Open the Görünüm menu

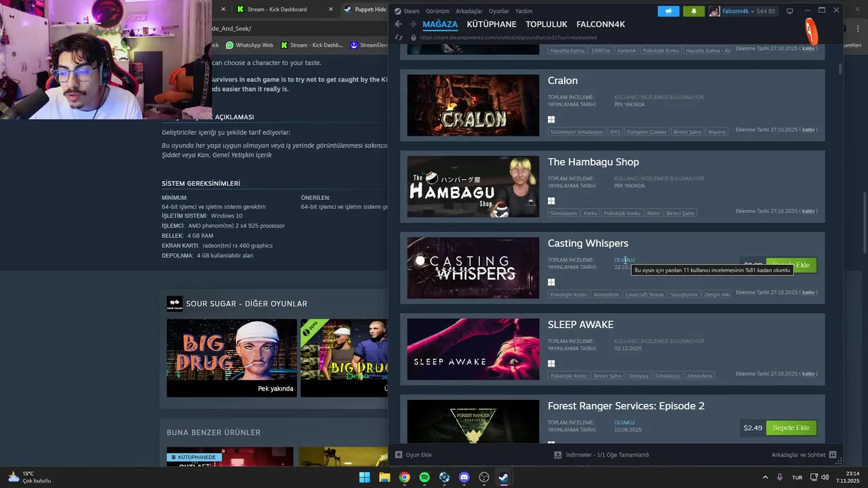point(437,11)
